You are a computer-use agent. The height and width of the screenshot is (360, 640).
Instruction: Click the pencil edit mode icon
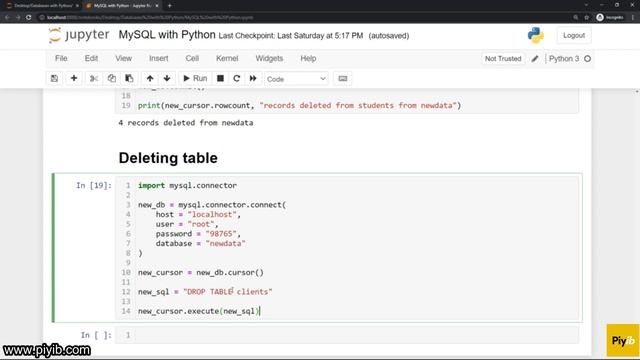click(x=535, y=59)
